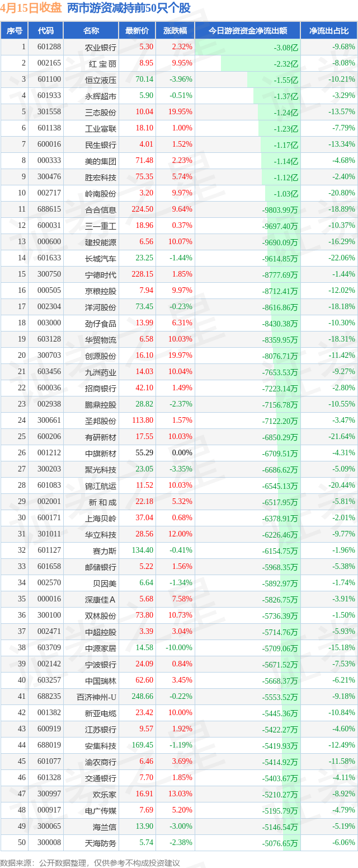Image resolution: width=358 pixels, height=868 pixels.
Task: Click stock name 长城汽车
Action: click(x=101, y=258)
